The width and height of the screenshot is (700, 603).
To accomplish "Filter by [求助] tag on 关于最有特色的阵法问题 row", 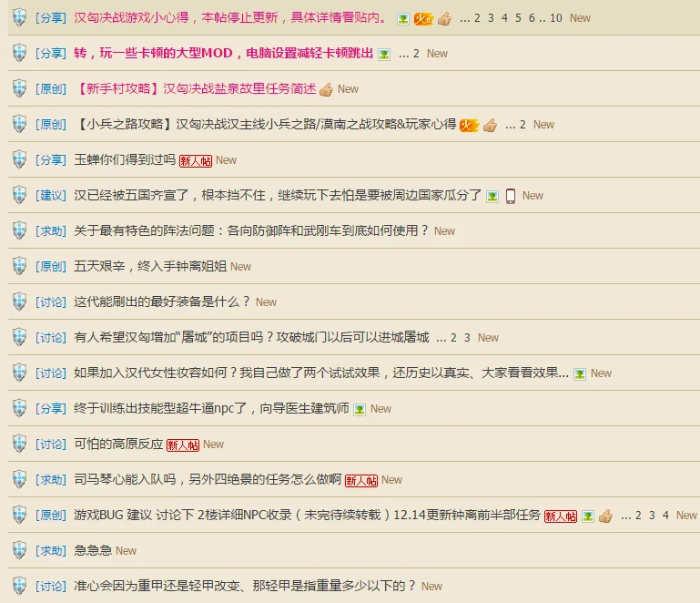I will (51, 231).
